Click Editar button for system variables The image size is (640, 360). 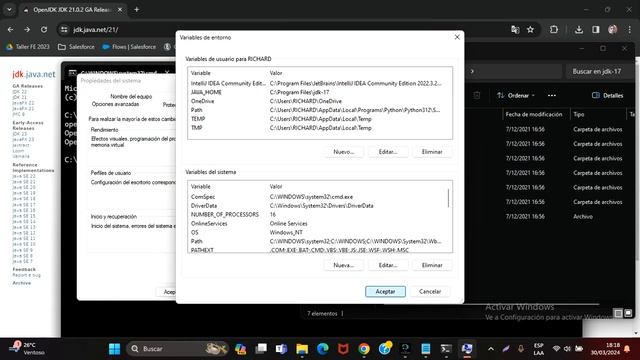coord(388,265)
